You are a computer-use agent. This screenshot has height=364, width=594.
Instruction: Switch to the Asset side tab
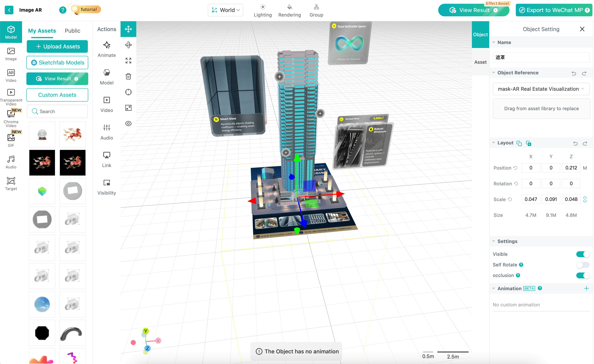[x=480, y=62]
